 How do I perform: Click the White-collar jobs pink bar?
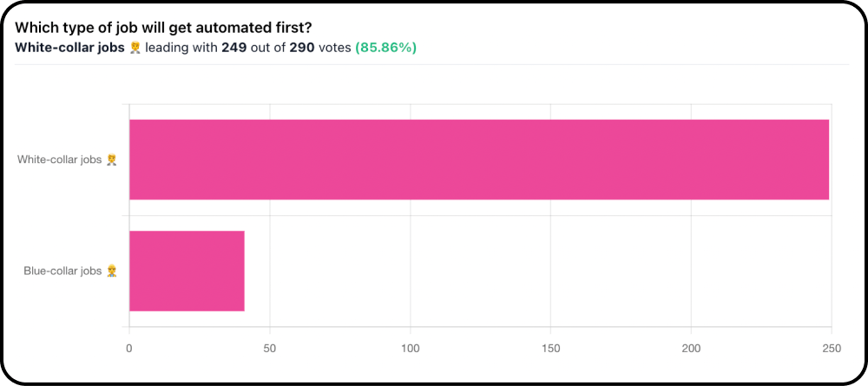pyautogui.click(x=479, y=160)
